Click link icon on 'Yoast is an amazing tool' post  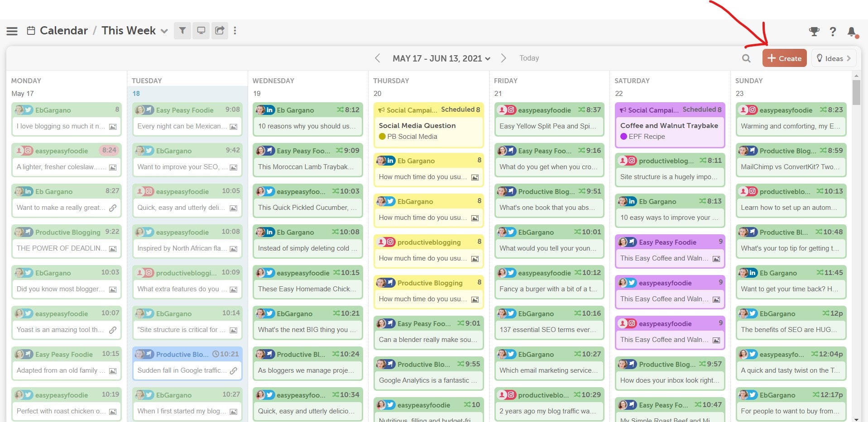[x=113, y=330]
